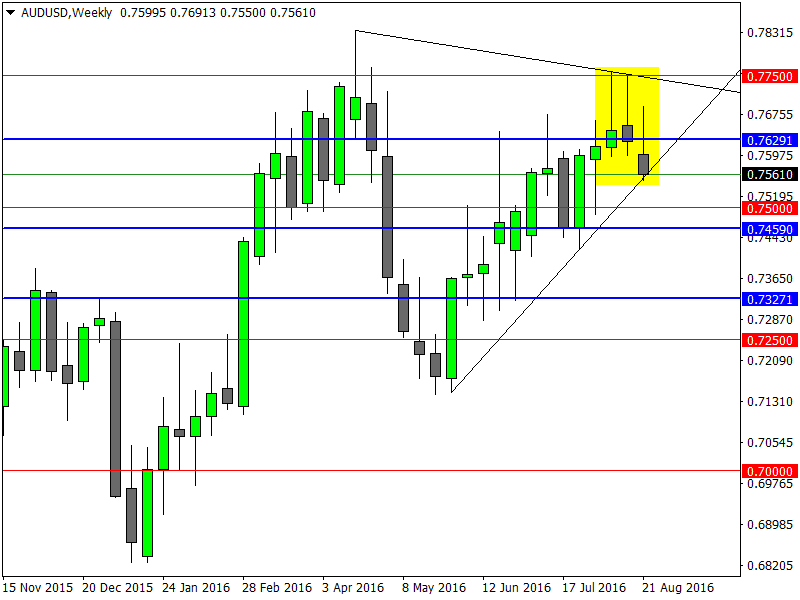
Task: Click the 0.72090 price scale value
Action: [770, 361]
